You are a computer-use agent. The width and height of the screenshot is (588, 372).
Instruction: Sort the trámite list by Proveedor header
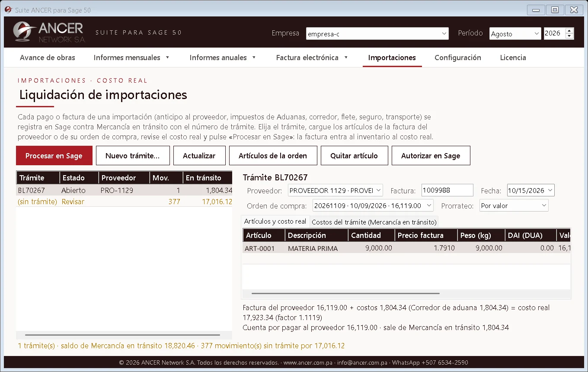point(124,178)
